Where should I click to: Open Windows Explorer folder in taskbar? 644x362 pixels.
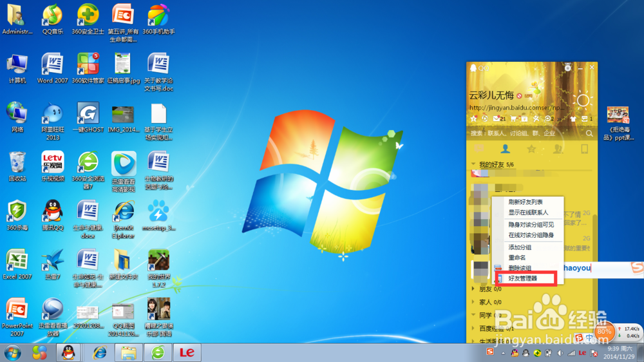click(x=129, y=352)
